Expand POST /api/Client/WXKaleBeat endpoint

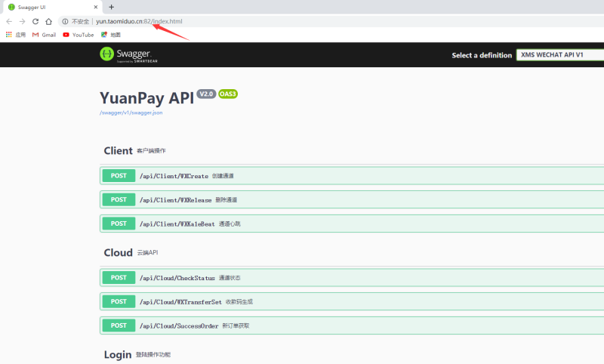coord(352,224)
